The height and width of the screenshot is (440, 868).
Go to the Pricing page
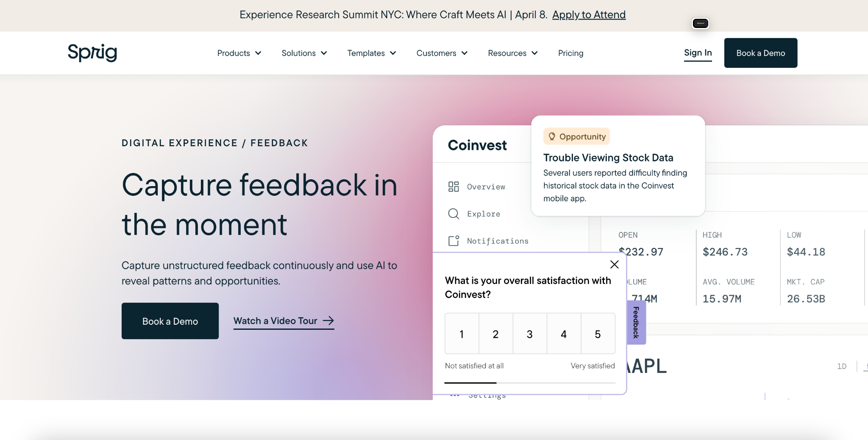(570, 53)
